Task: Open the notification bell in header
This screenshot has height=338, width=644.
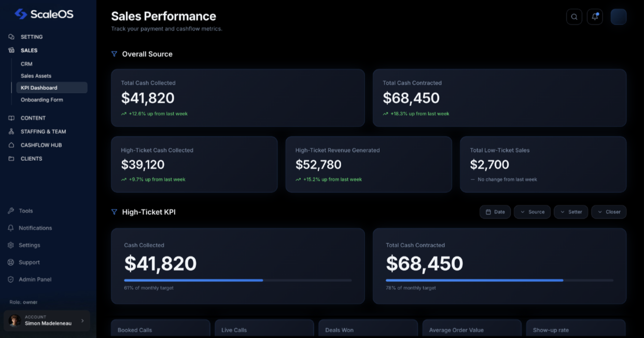Action: click(x=595, y=17)
